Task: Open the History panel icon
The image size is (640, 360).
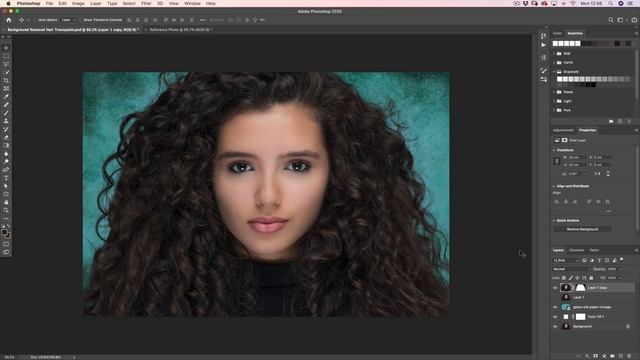Action: [544, 36]
